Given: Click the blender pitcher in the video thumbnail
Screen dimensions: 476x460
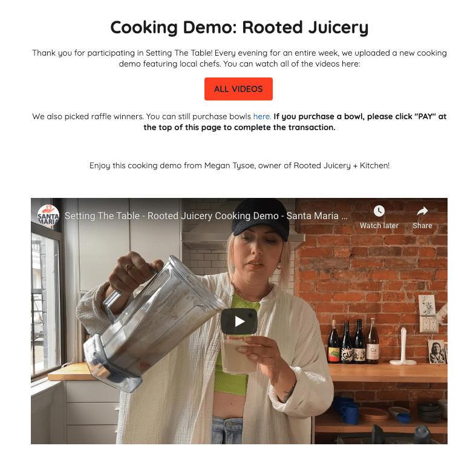Looking at the screenshot, I should (152, 322).
